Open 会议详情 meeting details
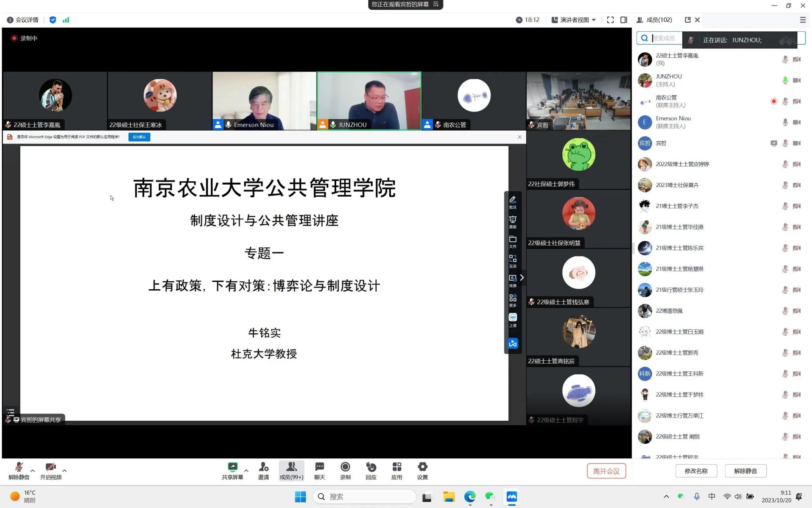This screenshot has height=508, width=812. pyautogui.click(x=23, y=20)
